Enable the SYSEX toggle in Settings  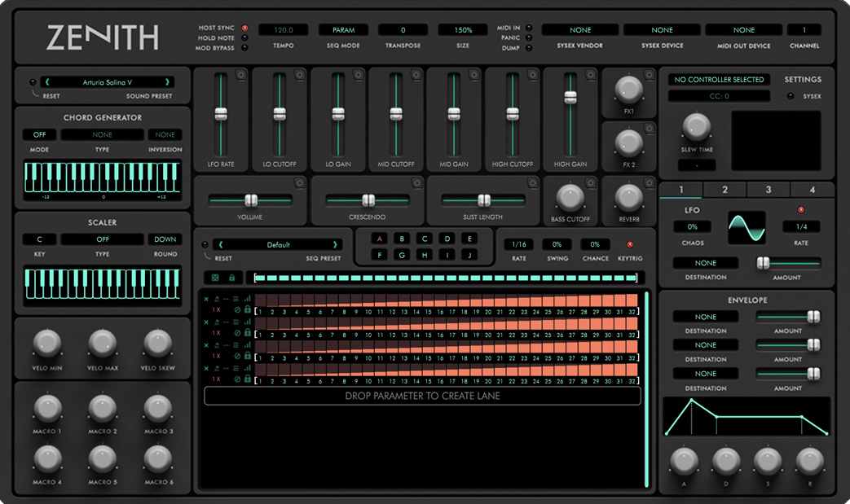point(790,96)
